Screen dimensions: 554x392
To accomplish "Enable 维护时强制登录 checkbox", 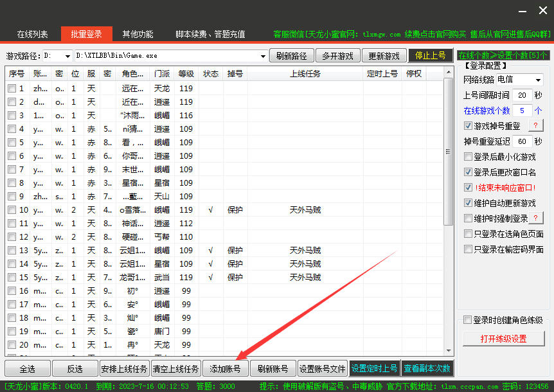I will click(x=468, y=218).
